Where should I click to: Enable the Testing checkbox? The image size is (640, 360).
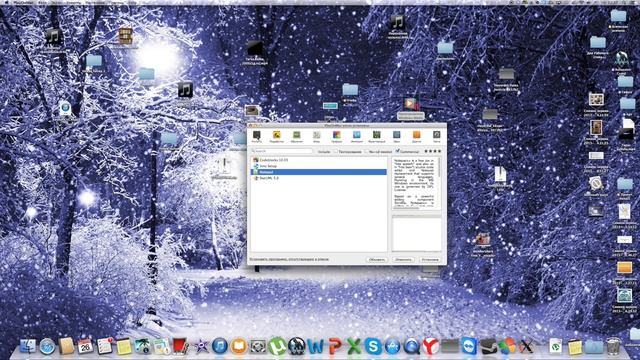pos(336,151)
